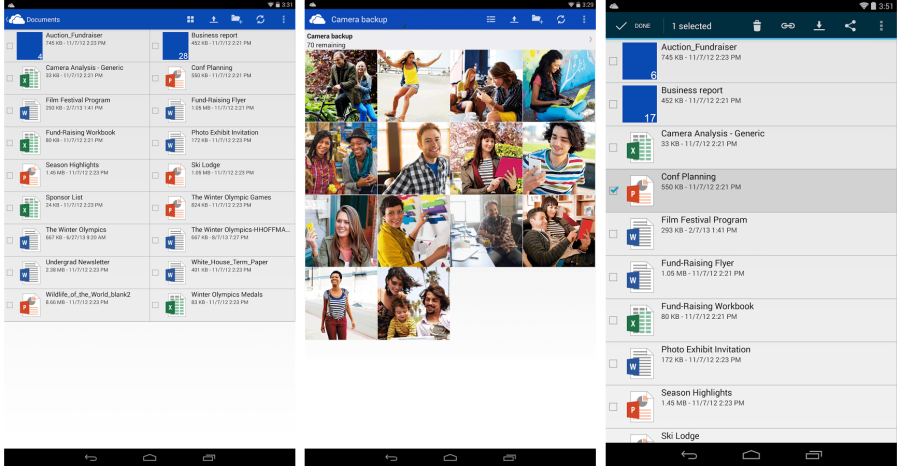
Task: Expand Camera backup remaining chevron
Action: click(x=591, y=40)
